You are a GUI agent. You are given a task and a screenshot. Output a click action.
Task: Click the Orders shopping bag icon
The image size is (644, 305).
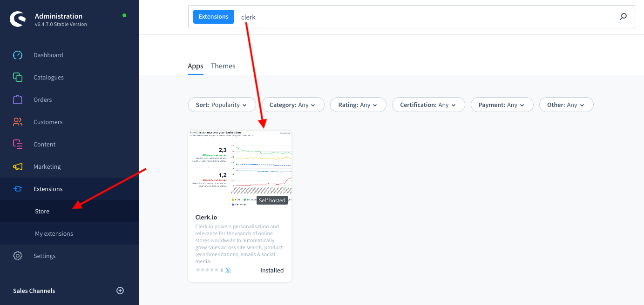[x=18, y=99]
